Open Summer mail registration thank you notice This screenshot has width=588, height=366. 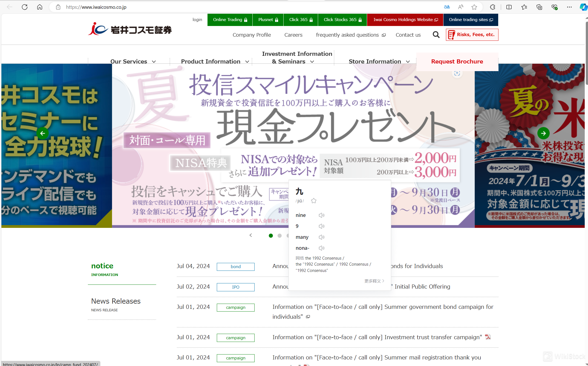377,358
